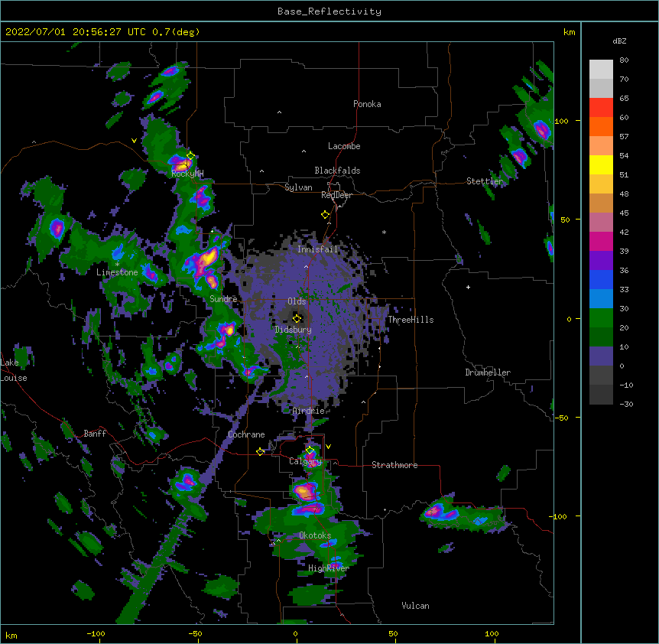Select the purple 10 dBZ color swatch

pyautogui.click(x=601, y=356)
